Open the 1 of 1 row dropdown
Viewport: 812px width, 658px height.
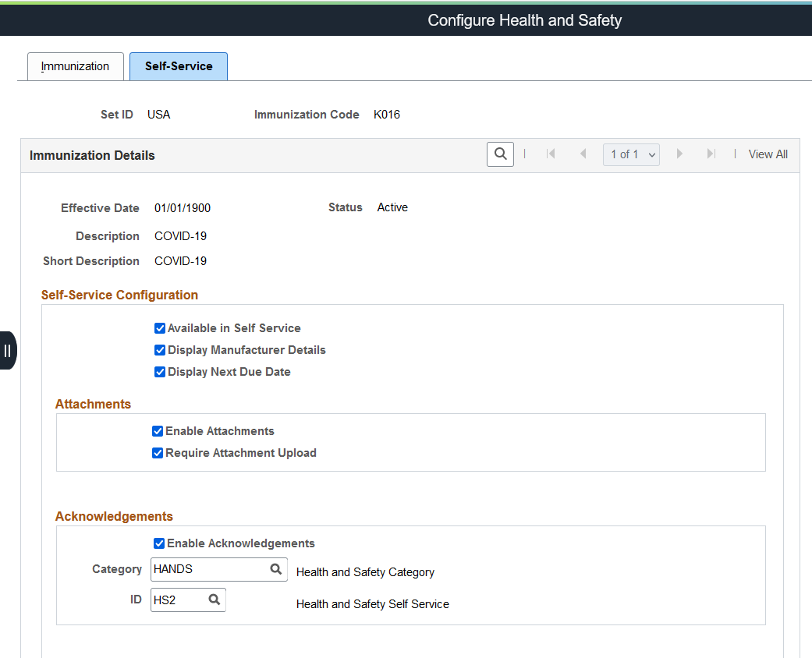pos(631,154)
